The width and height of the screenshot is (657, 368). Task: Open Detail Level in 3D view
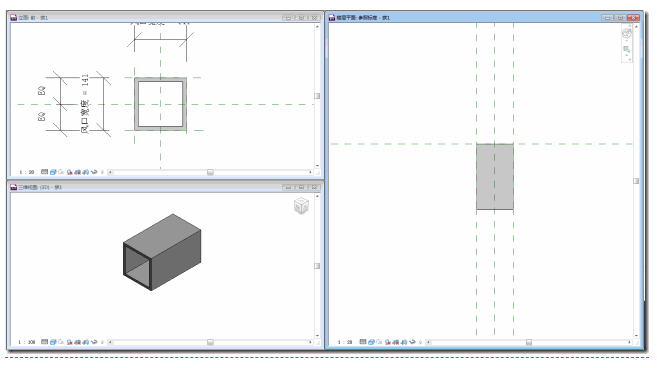[x=44, y=342]
